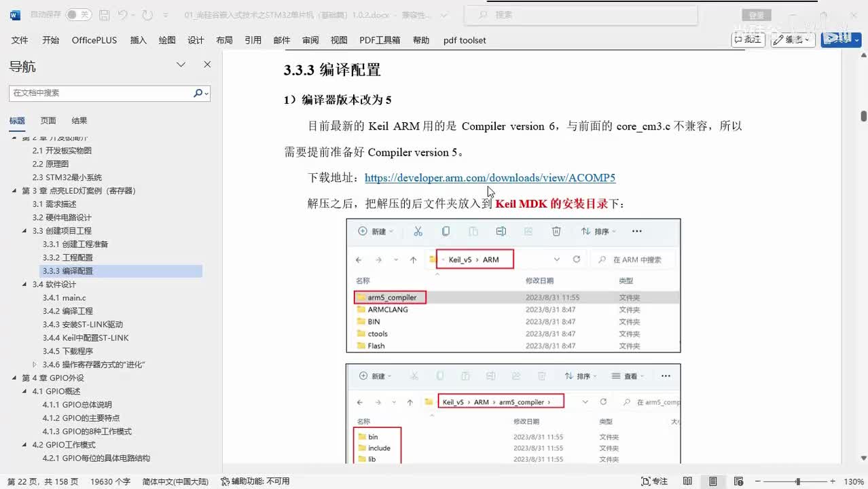Go to heading 3.3.2 工程配置
The width and height of the screenshot is (868, 489).
(x=68, y=257)
